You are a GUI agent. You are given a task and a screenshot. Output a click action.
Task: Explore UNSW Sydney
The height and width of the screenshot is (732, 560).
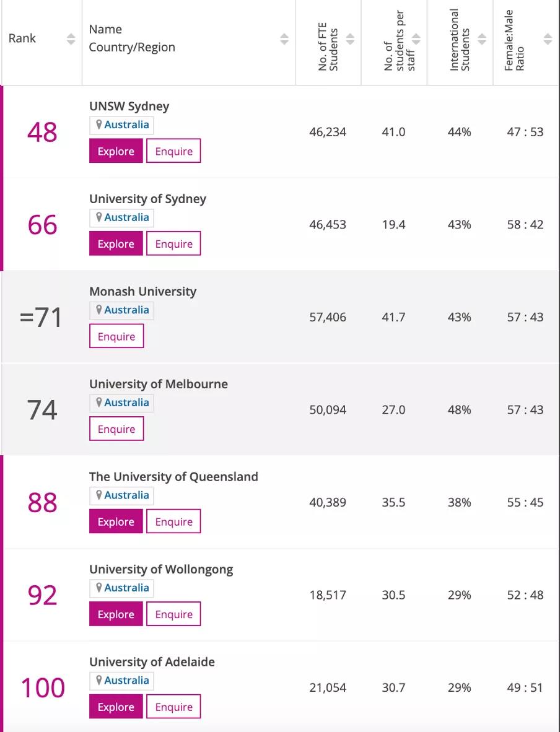tap(116, 151)
